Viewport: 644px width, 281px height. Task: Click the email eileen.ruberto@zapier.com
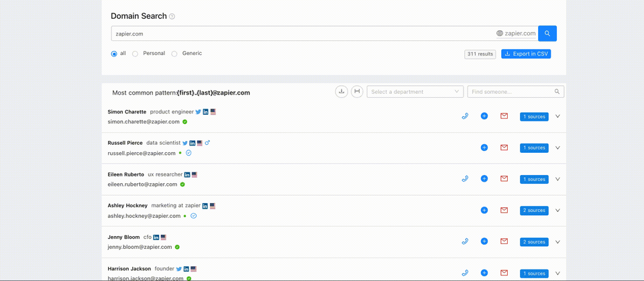click(x=142, y=184)
